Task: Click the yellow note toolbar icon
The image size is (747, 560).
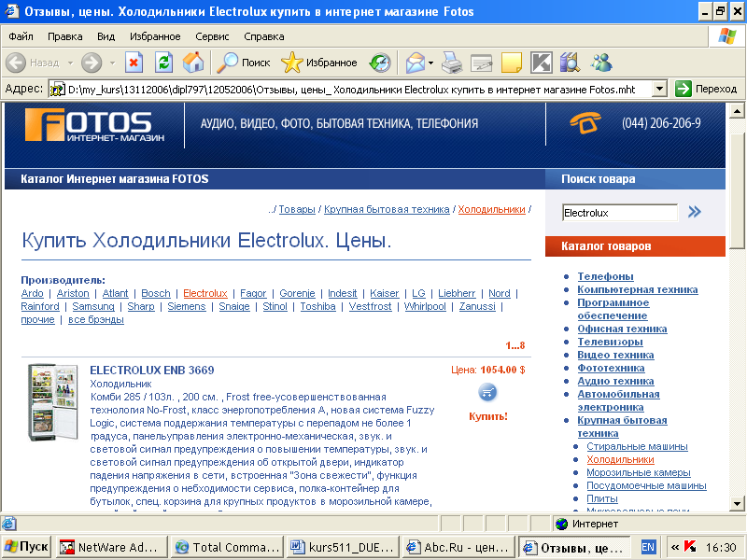Action: pyautogui.click(x=511, y=63)
